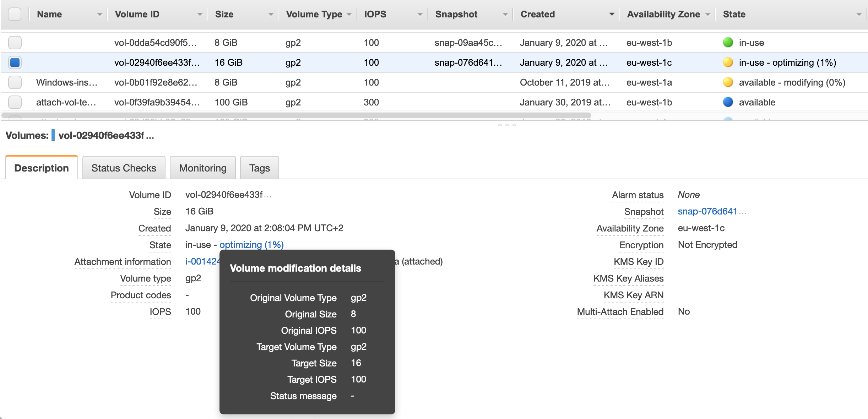Select the attach-vol-te volume checkbox
This screenshot has width=868, height=419.
[15, 102]
